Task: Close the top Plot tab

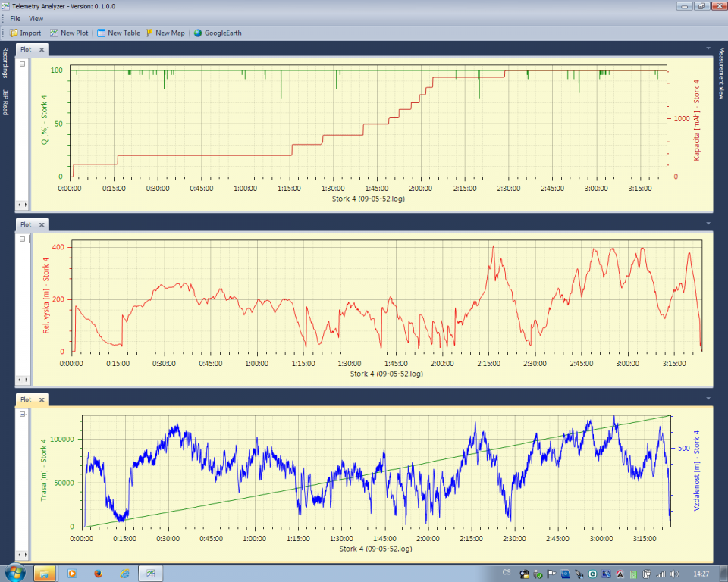Action: [x=42, y=49]
